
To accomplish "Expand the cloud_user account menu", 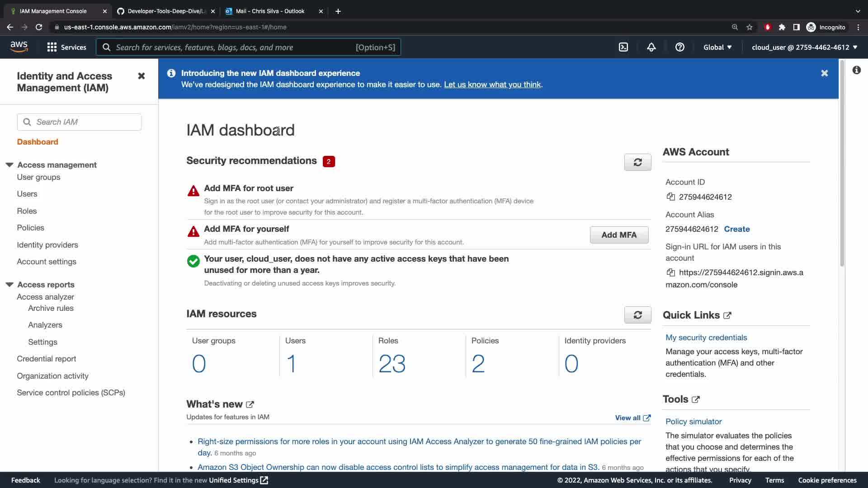I will [804, 47].
